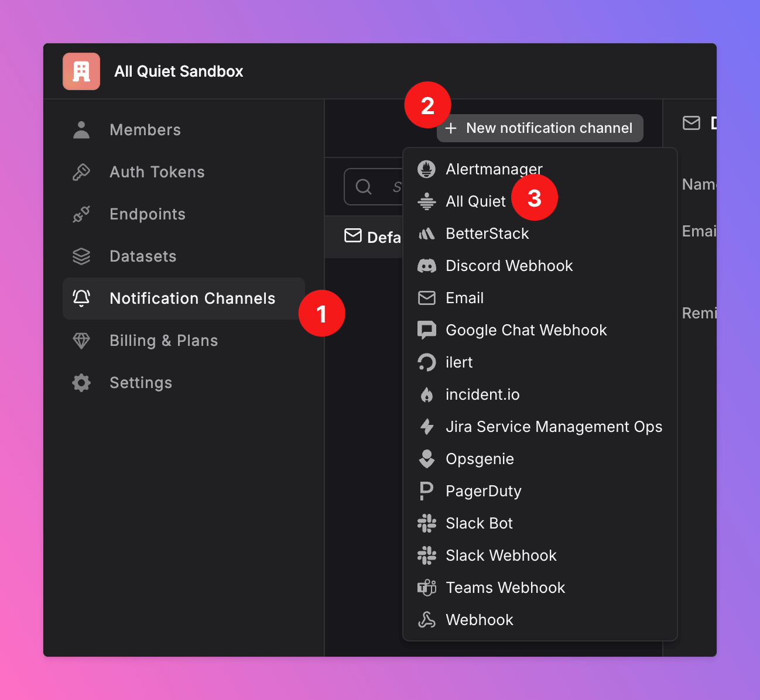The width and height of the screenshot is (760, 700).
Task: Click the Jira lightning bolt icon
Action: point(427,427)
